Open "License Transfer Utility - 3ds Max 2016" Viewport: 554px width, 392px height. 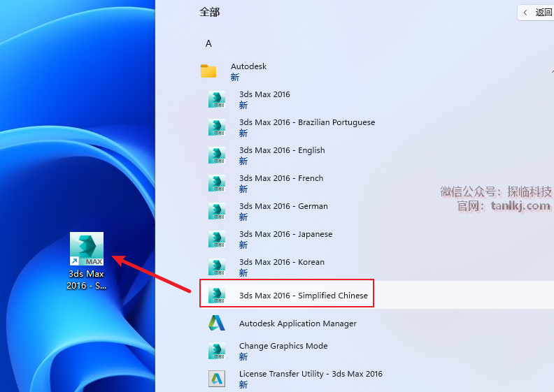point(311,374)
